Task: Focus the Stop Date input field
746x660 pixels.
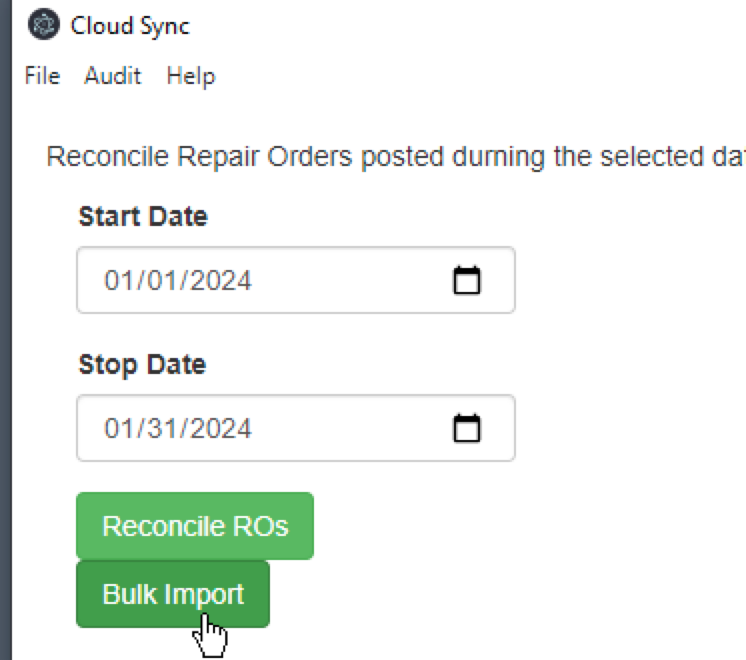Action: tap(296, 428)
